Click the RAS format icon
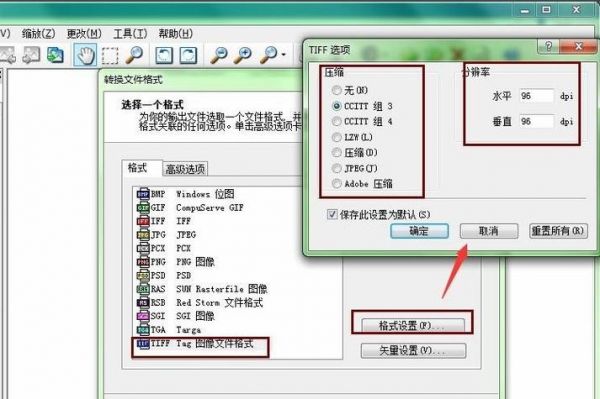The height and width of the screenshot is (399, 600). coord(143,289)
